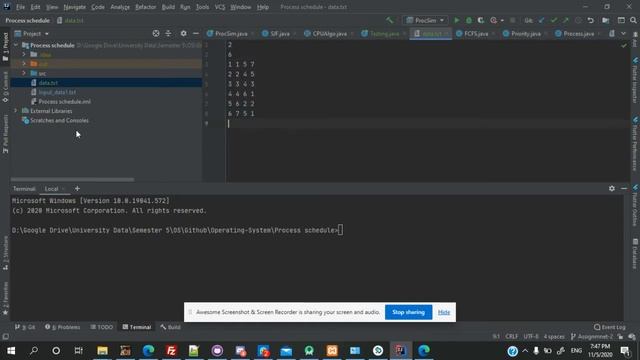The width and height of the screenshot is (640, 360).
Task: Open the TODO tool window button
Action: [x=101, y=327]
